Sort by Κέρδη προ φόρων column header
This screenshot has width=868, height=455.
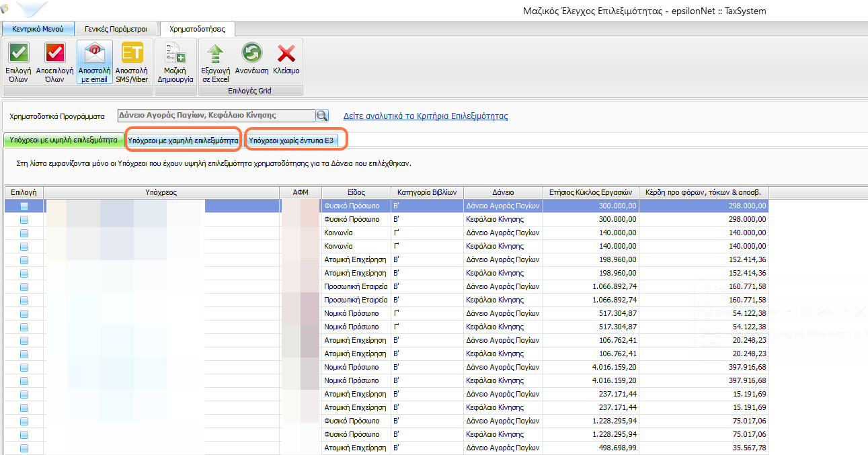pos(704,192)
